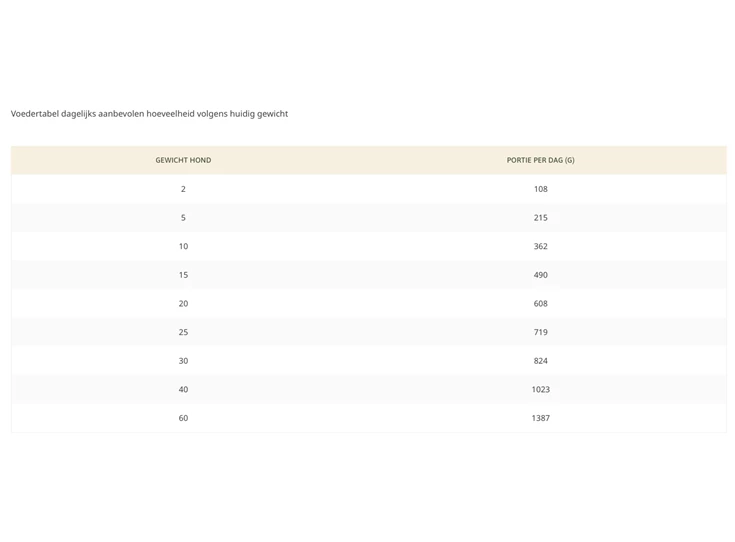Click the PORTIE PER DAG (G) column header
Screen dimensions: 735x542
(540, 160)
